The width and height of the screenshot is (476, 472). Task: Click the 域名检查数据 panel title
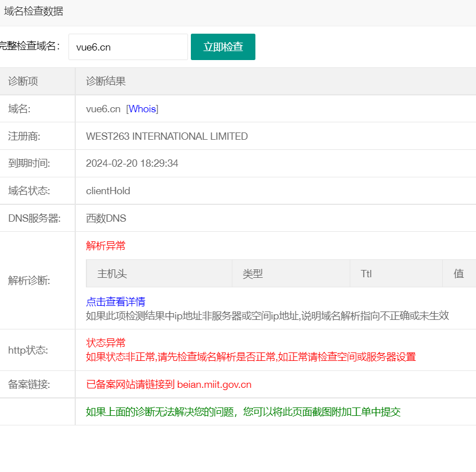click(x=34, y=11)
